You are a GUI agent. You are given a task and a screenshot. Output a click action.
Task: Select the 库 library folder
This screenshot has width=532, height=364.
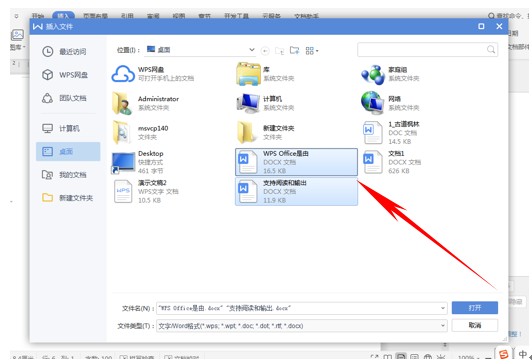[x=265, y=74]
